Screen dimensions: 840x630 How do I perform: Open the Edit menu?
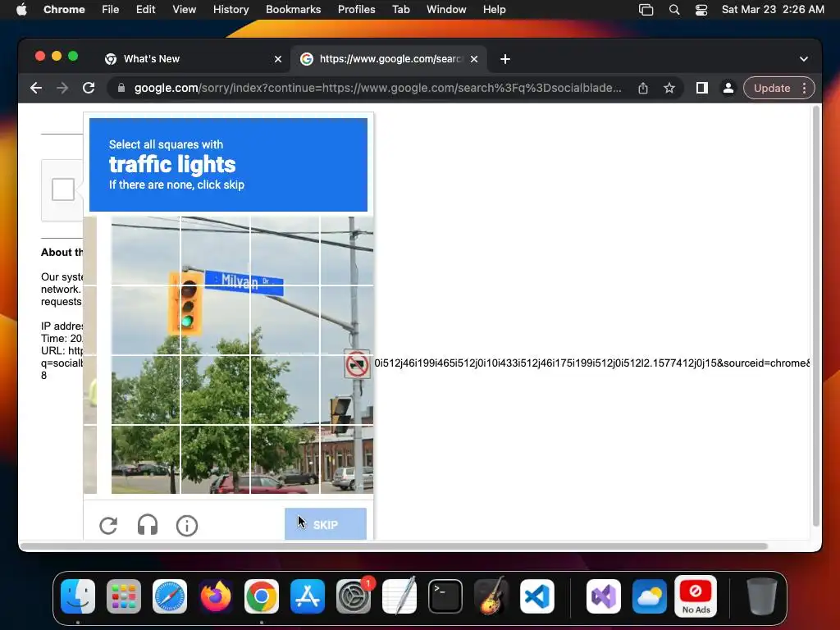click(x=145, y=10)
